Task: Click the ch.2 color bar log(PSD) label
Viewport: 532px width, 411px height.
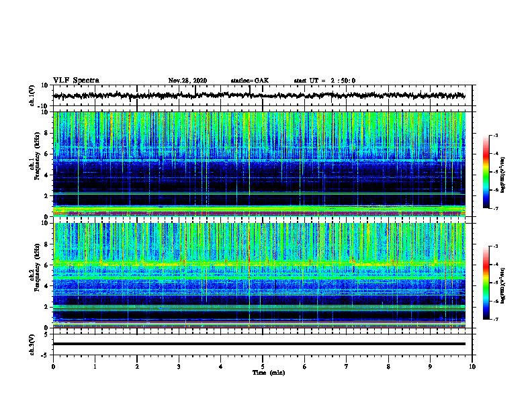Action: (x=503, y=285)
